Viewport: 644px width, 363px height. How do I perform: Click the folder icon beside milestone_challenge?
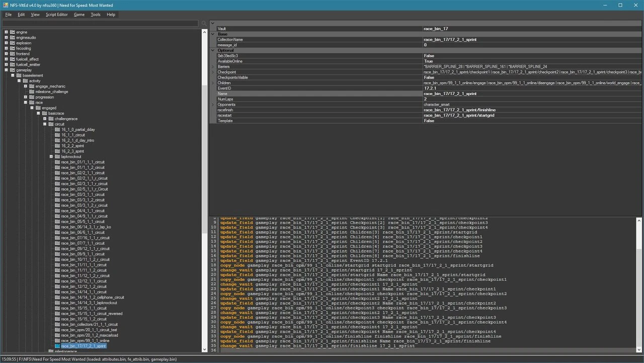[32, 92]
